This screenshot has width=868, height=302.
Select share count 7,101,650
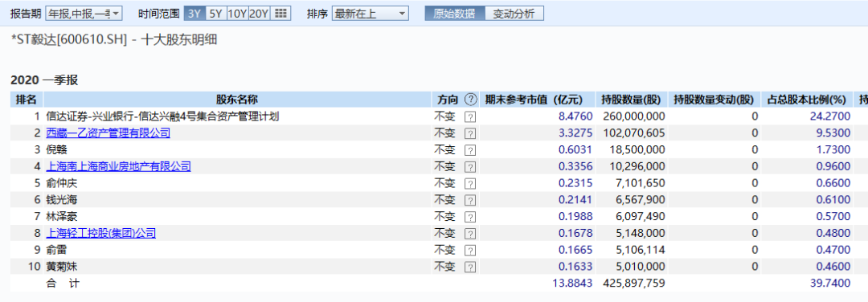coord(640,183)
